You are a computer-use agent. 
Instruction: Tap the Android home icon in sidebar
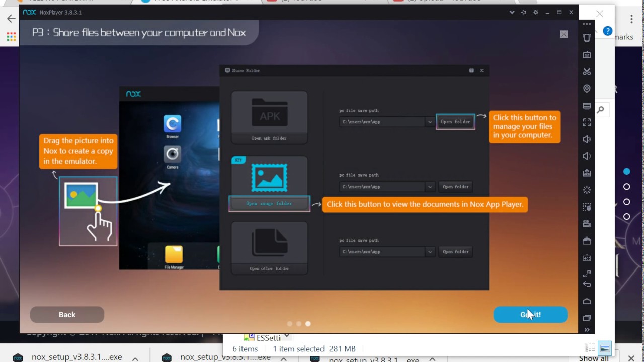pyautogui.click(x=587, y=301)
